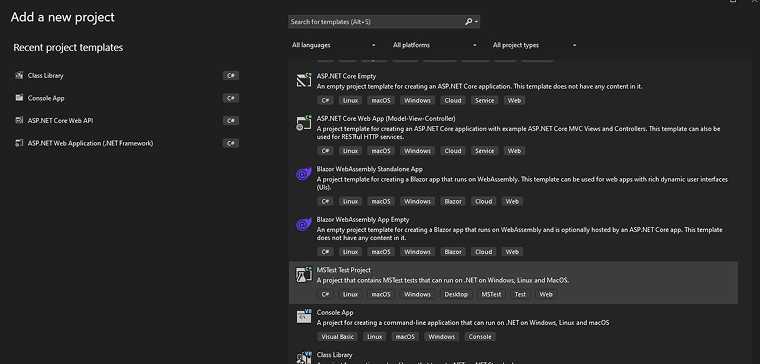Choose ASP.NET Core Web App (Model-View-Controller) title

click(386, 118)
